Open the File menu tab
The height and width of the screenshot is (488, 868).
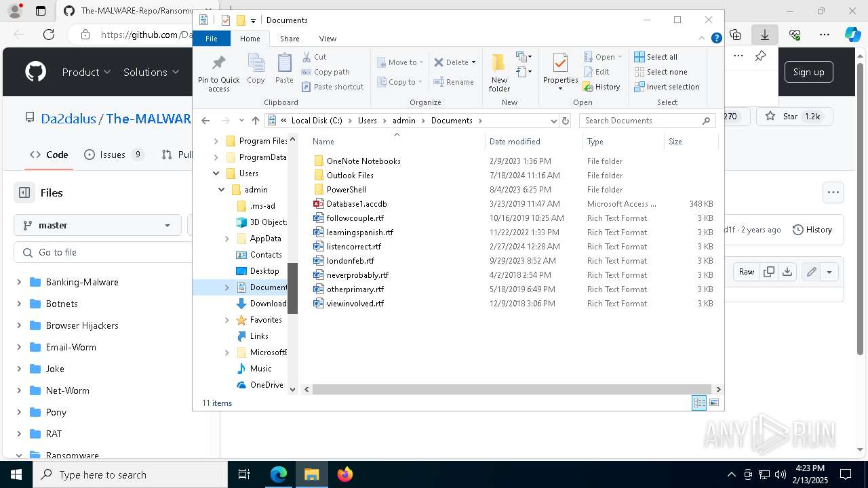tap(212, 39)
